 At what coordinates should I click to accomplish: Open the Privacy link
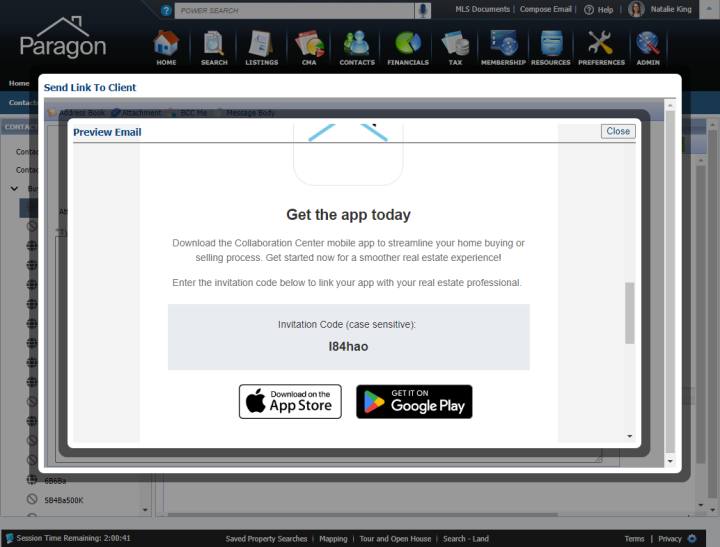point(670,539)
